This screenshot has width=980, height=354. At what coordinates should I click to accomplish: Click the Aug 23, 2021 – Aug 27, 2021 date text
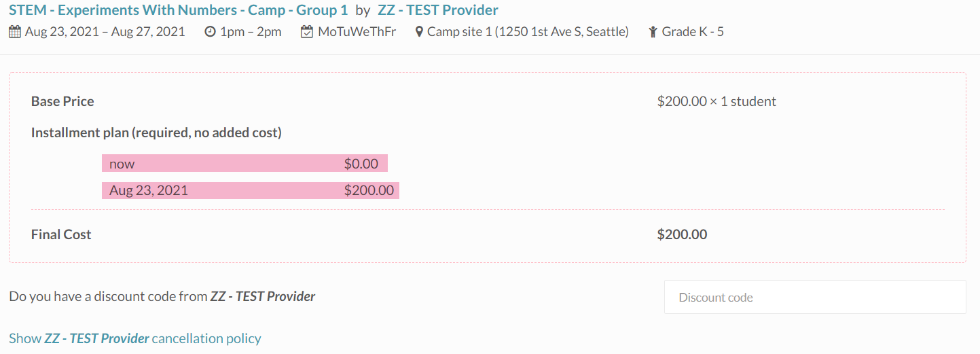105,32
